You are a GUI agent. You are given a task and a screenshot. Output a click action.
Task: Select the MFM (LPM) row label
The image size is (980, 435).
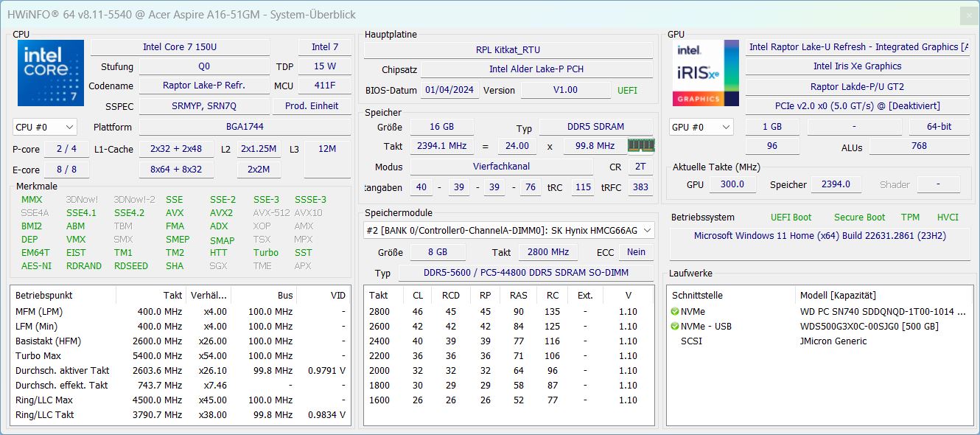[39, 311]
